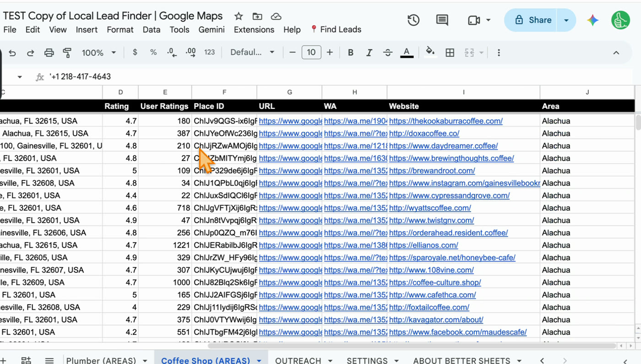Format as currency dollar icon
This screenshot has height=364, width=641.
135,52
